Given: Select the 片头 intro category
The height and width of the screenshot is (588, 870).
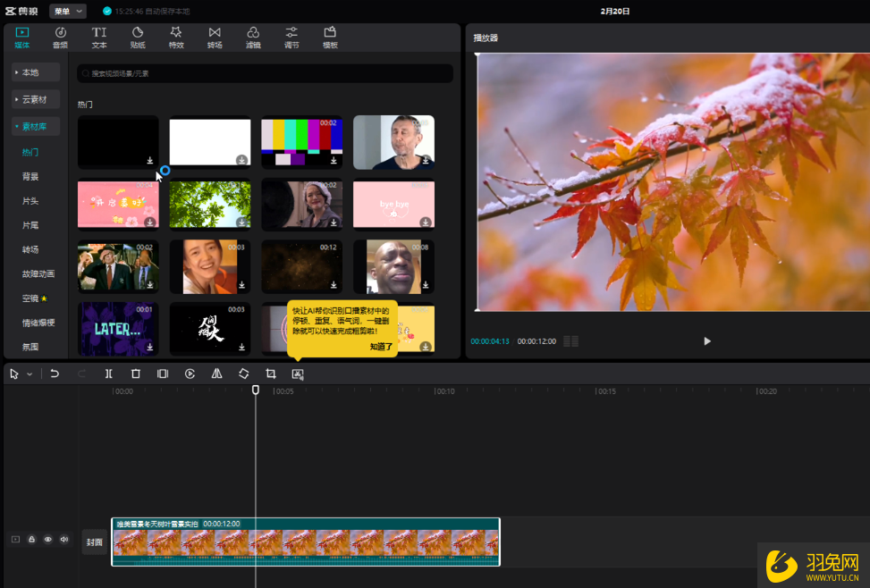Looking at the screenshot, I should click(30, 201).
